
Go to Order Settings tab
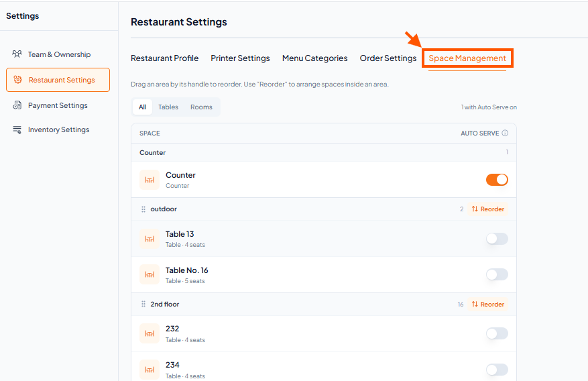coord(388,58)
